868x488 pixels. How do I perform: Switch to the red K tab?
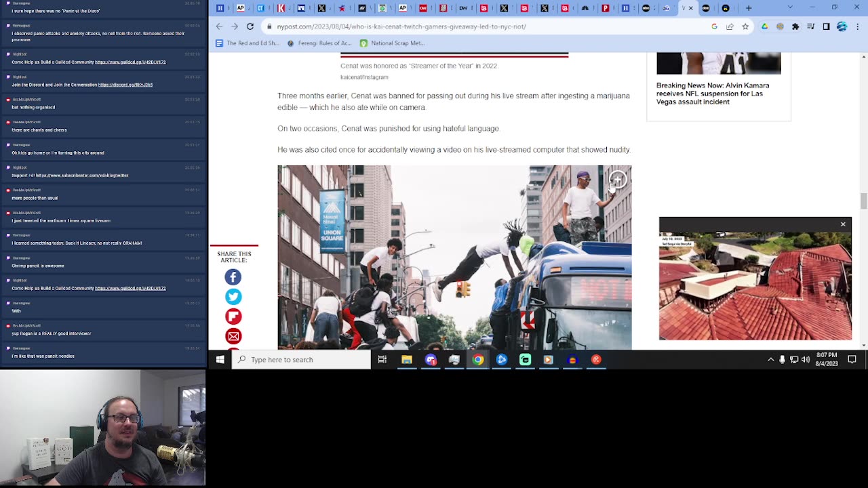point(281,8)
